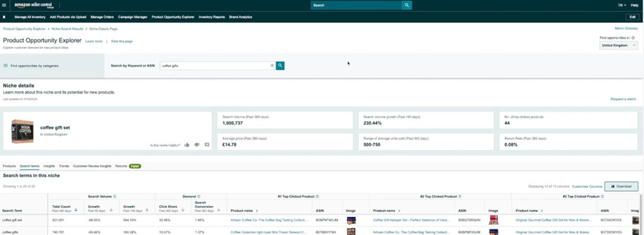Sort by Click Share arrow icon
Image resolution: width=644 pixels, height=235 pixels.
tap(183, 210)
